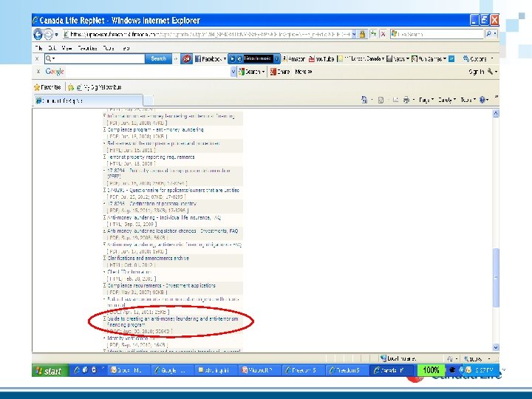Viewport: 532px width, 399px height.
Task: Click into the Google toolbar search field
Action: [148, 72]
